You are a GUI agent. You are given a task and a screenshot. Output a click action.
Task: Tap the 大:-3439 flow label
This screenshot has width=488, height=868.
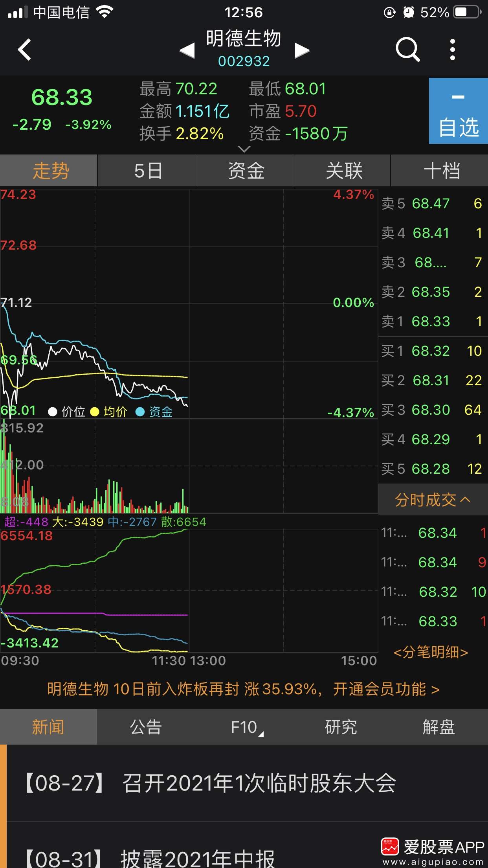click(78, 522)
